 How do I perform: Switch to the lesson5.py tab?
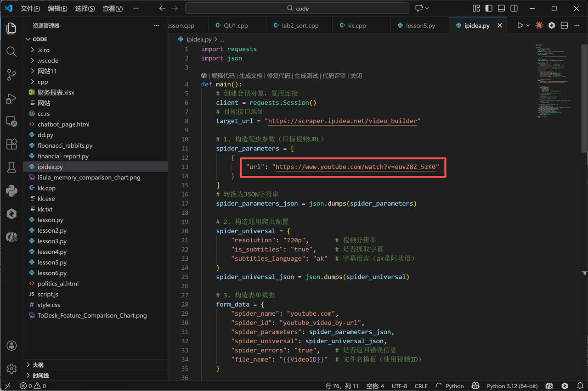point(420,26)
